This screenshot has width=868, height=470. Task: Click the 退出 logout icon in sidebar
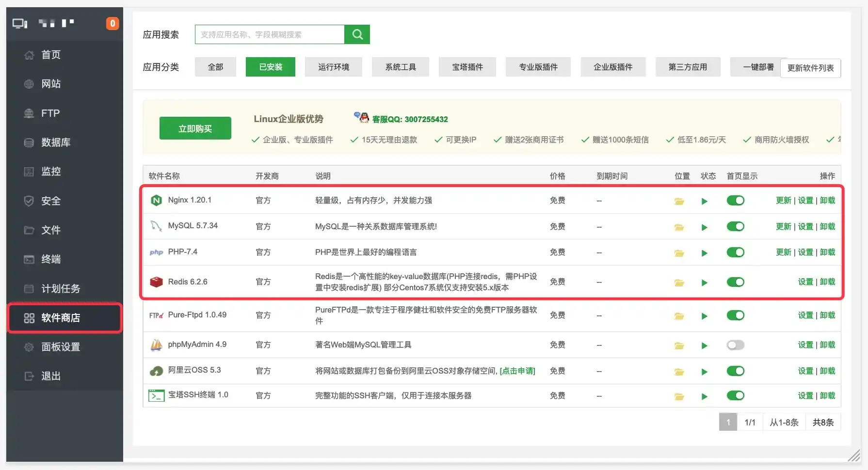[x=29, y=376]
